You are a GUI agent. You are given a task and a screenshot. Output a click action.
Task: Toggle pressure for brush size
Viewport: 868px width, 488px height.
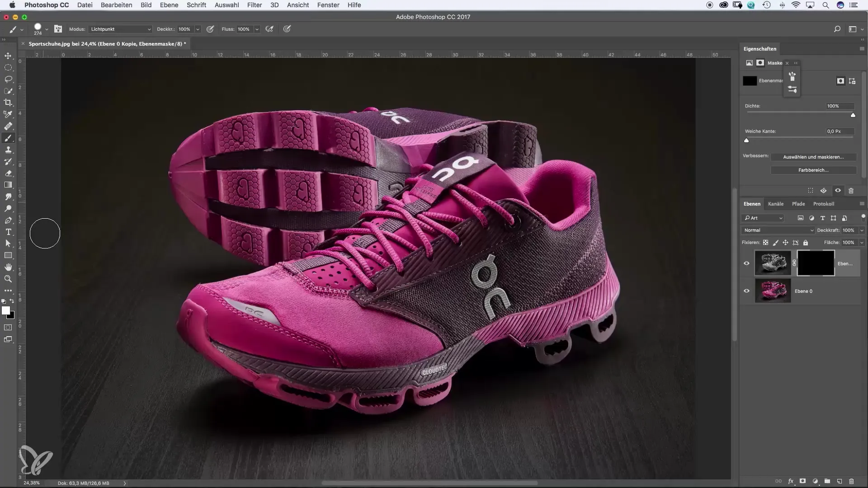pyautogui.click(x=287, y=29)
